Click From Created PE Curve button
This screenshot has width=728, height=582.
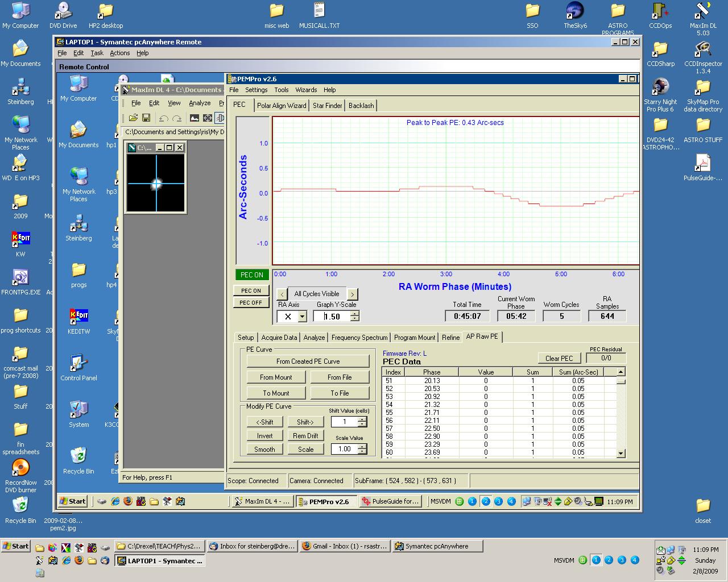[308, 361]
